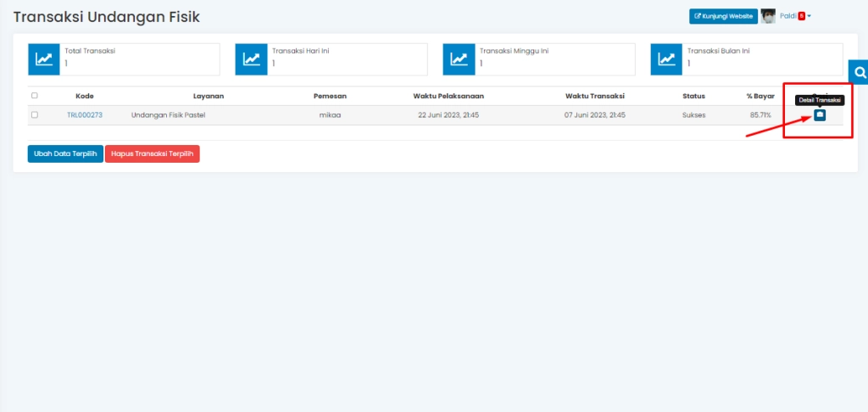Open the Detail Transaksi briefcase icon
Screen dimensions: 868x412
(820, 115)
